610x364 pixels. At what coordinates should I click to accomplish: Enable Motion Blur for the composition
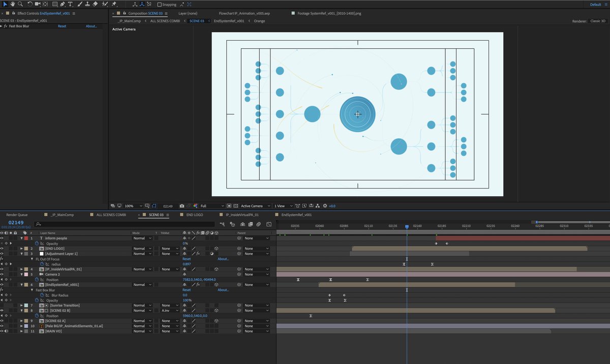(x=258, y=224)
